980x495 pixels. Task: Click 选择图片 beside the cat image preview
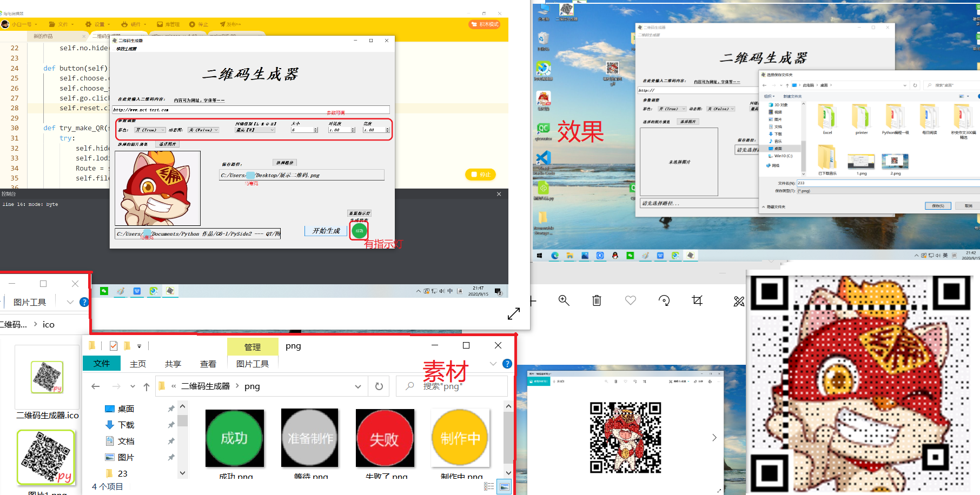[168, 144]
